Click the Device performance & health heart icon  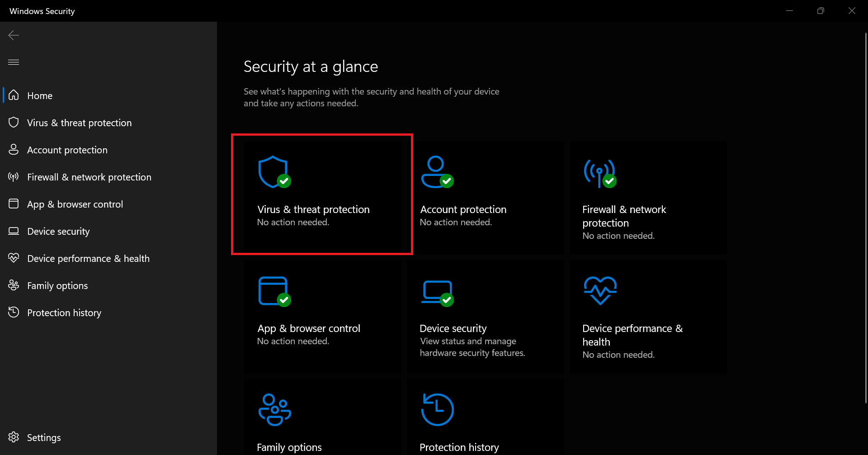13,258
